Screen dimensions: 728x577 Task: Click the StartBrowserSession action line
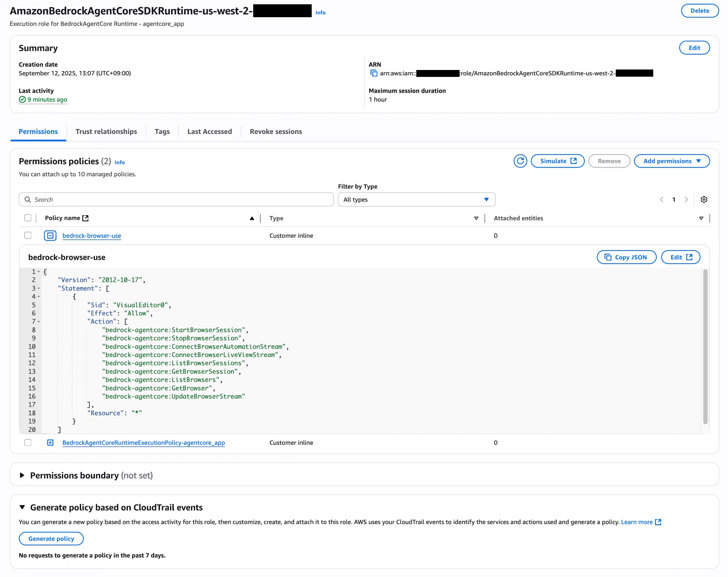coord(175,330)
